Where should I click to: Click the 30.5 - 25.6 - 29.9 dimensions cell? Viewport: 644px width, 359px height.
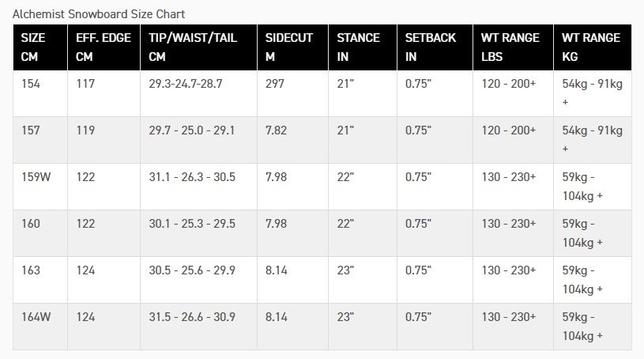[x=199, y=280]
